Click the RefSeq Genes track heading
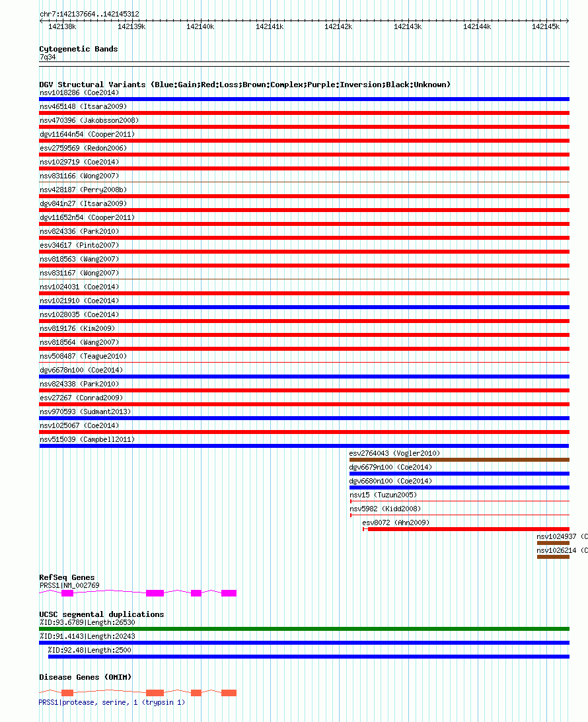 67,577
